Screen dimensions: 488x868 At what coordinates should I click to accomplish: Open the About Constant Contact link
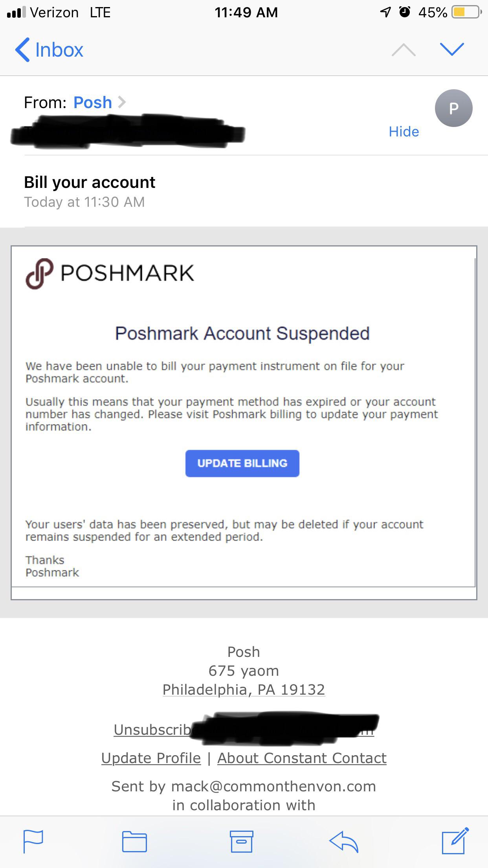301,758
